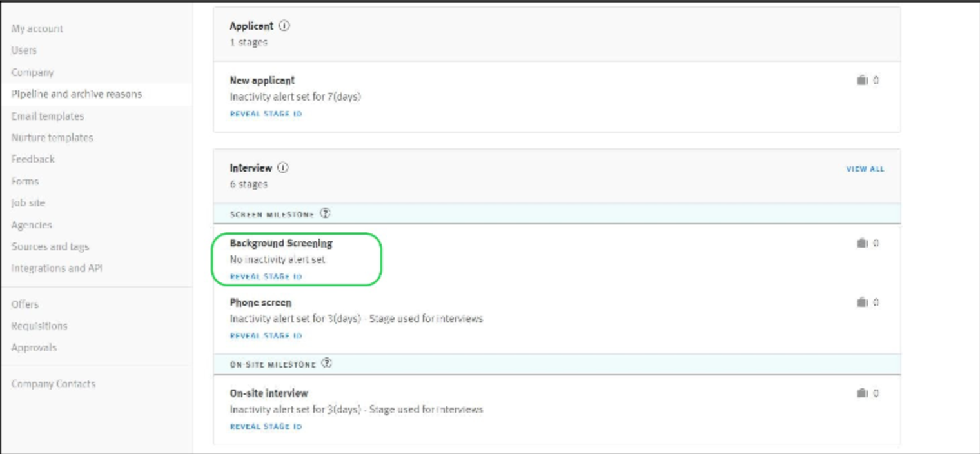This screenshot has width=980, height=454.
Task: Go to Feedback settings
Action: 33,159
